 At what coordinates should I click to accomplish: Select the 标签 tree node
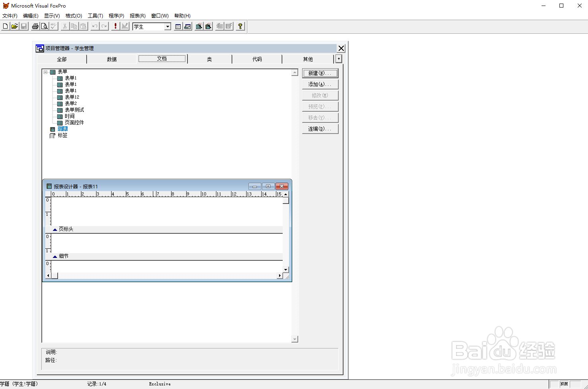pos(62,135)
